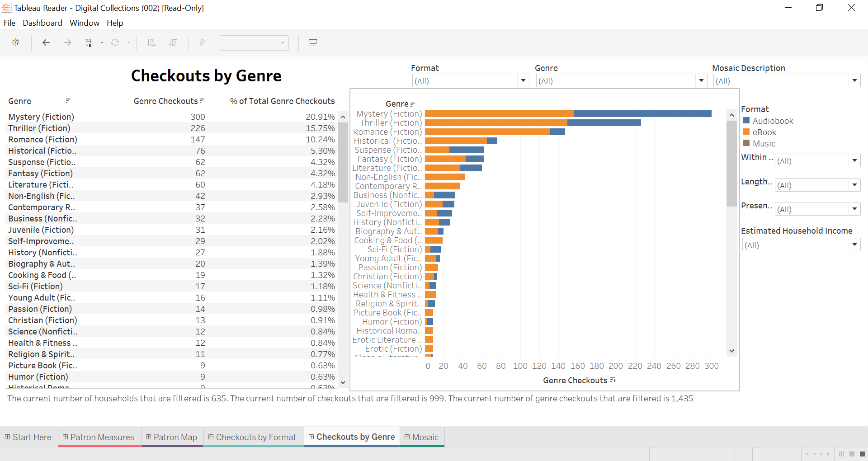Click the Romance (Fiction) eBook bar segment
Image resolution: width=868 pixels, height=461 pixels.
coord(487,132)
